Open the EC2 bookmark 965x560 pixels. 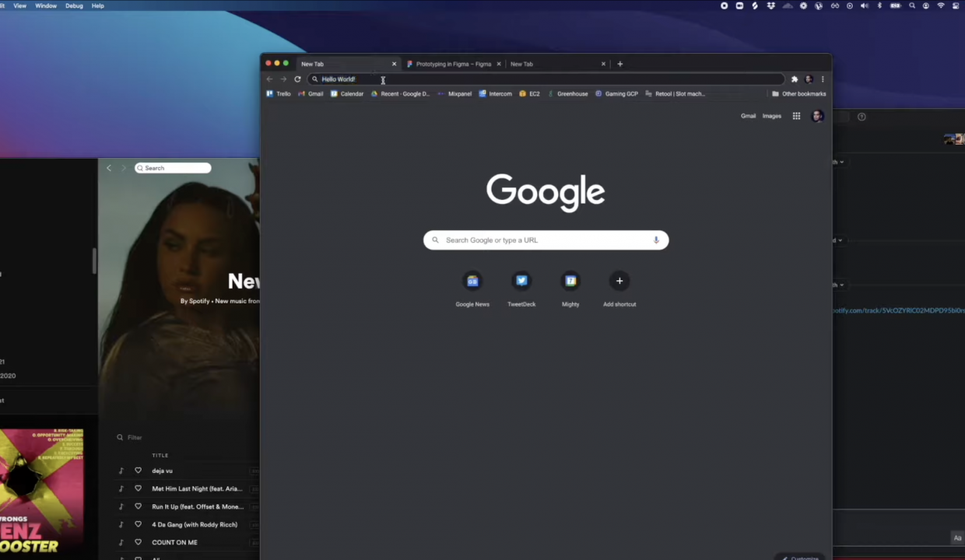click(529, 93)
